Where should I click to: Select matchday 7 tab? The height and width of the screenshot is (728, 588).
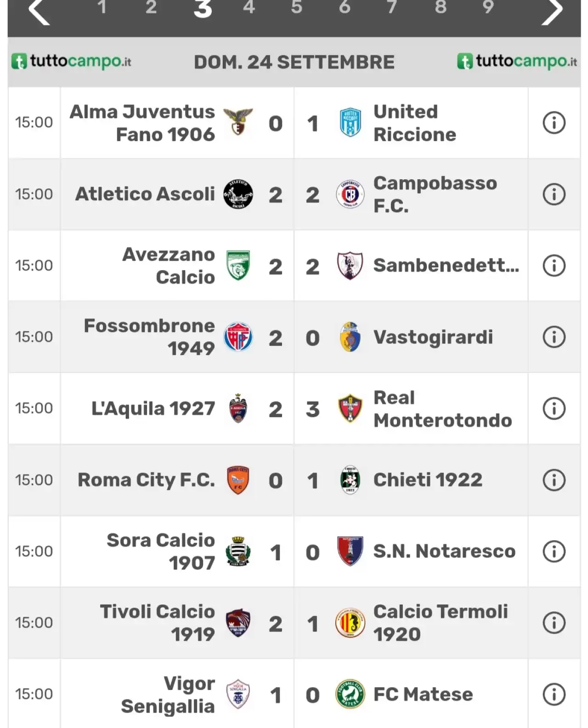coord(391,7)
